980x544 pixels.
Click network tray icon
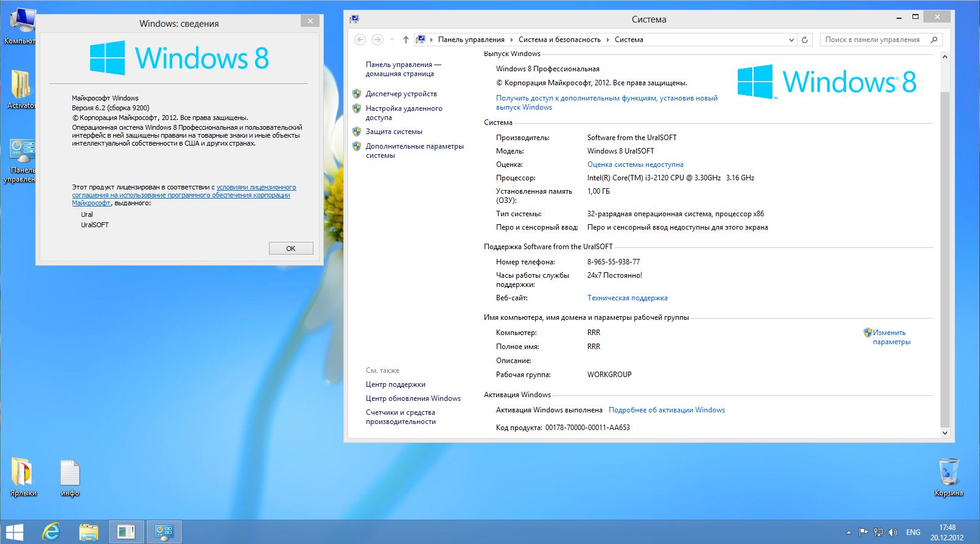click(878, 532)
